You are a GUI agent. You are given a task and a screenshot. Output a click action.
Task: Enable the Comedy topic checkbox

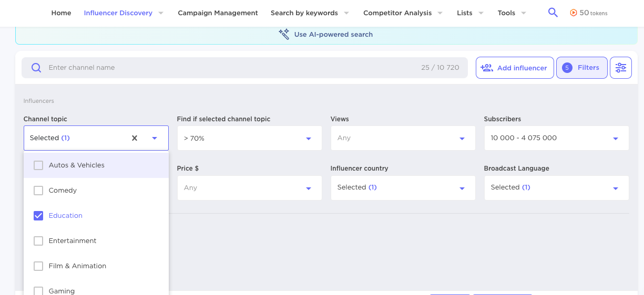(38, 191)
